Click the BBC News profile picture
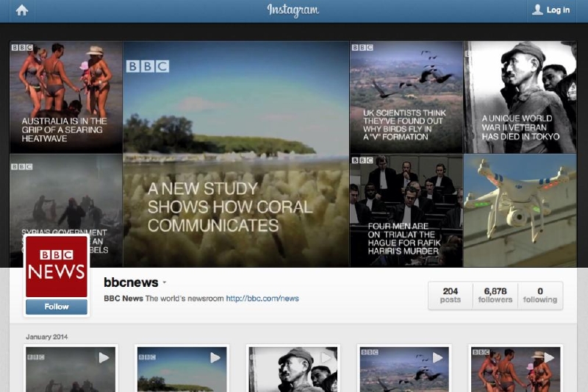The width and height of the screenshot is (588, 392). click(x=57, y=266)
